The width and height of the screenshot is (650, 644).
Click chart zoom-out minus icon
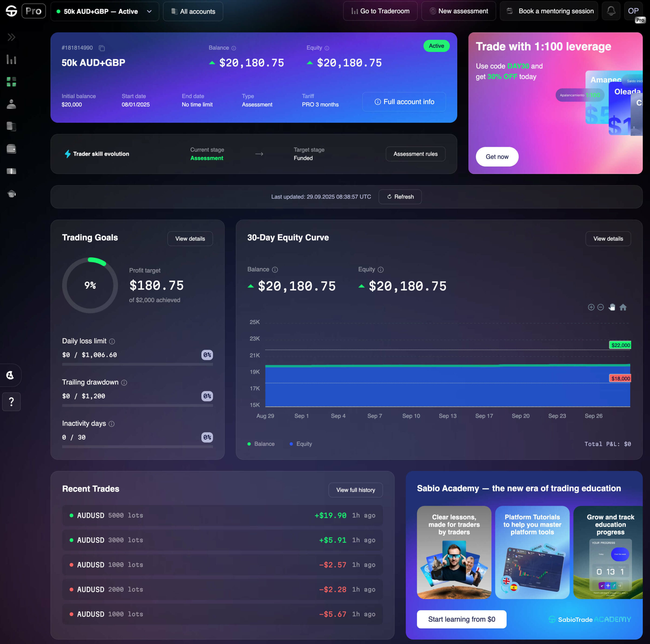[x=600, y=307]
